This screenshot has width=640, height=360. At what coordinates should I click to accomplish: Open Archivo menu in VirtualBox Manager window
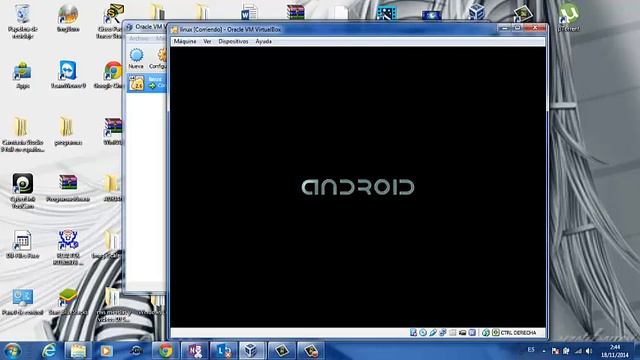tap(139, 38)
